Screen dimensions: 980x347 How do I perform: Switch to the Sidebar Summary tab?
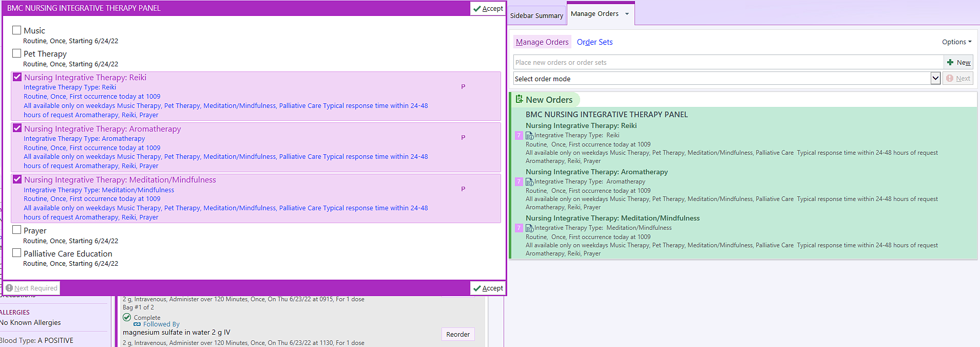(536, 16)
